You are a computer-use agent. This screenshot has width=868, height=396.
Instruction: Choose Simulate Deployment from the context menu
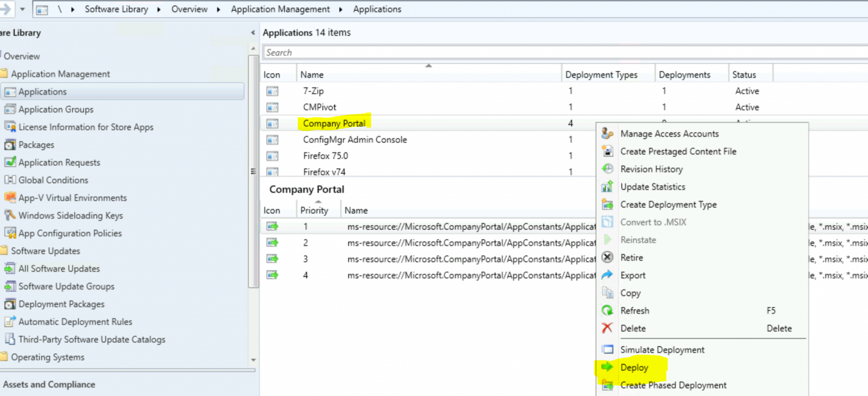[662, 350]
